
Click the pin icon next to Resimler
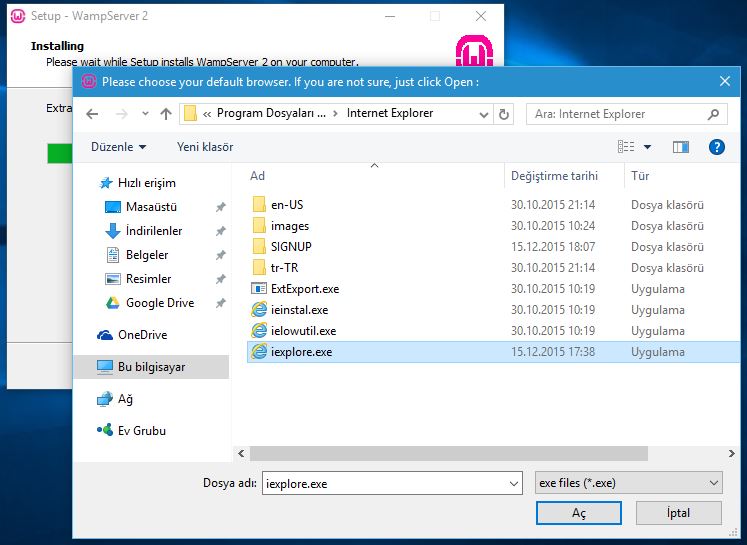[220, 279]
